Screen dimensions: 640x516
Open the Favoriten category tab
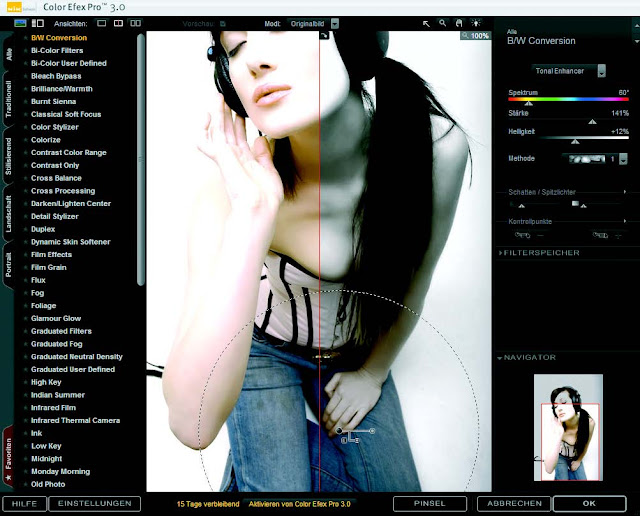click(9, 458)
